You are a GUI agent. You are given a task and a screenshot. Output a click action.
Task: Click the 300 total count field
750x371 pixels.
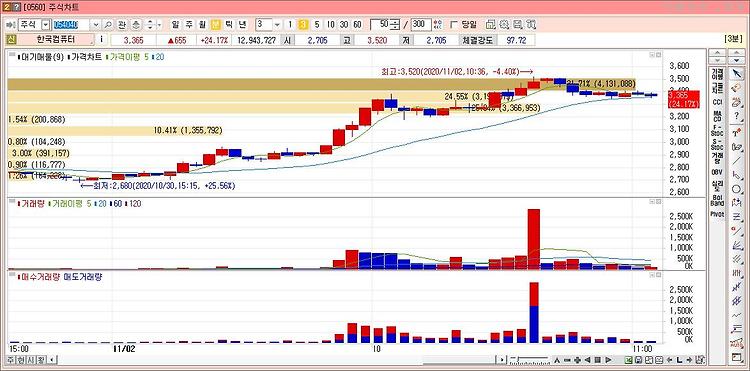[421, 24]
